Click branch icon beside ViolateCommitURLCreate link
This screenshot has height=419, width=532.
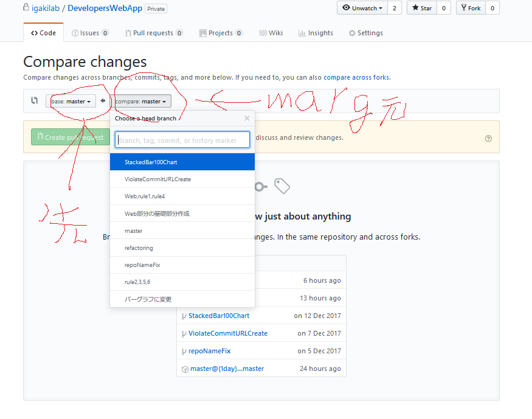tap(184, 334)
